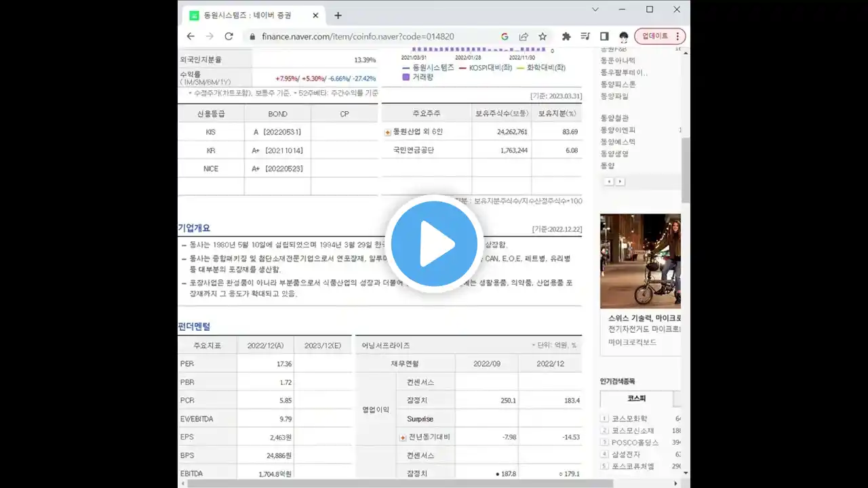This screenshot has width=868, height=488.
Task: Expand the 동원산업 외 6인 shareholder row
Action: tap(388, 132)
